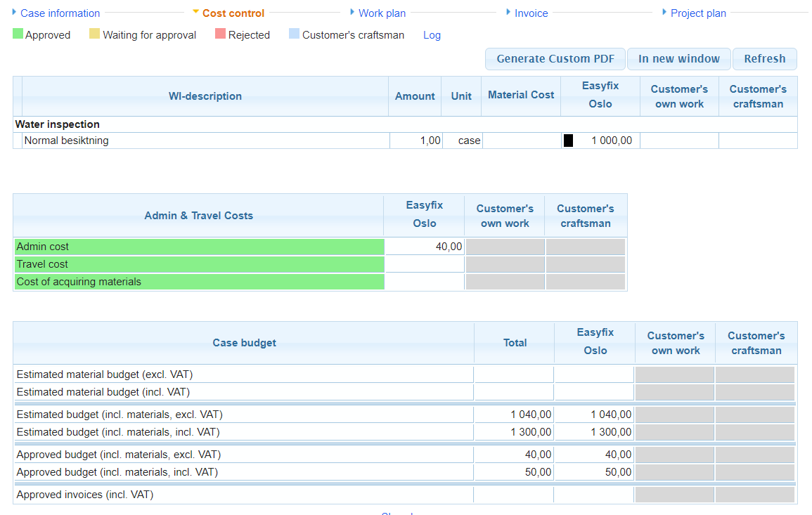Expand the Case information section arrow
Viewport: 812px width, 515px height.
point(14,13)
